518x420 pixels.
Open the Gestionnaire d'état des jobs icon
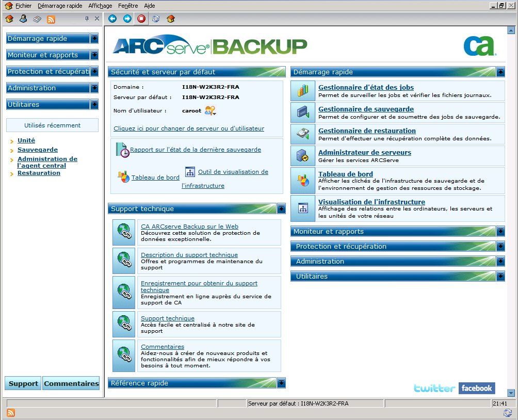click(x=302, y=90)
